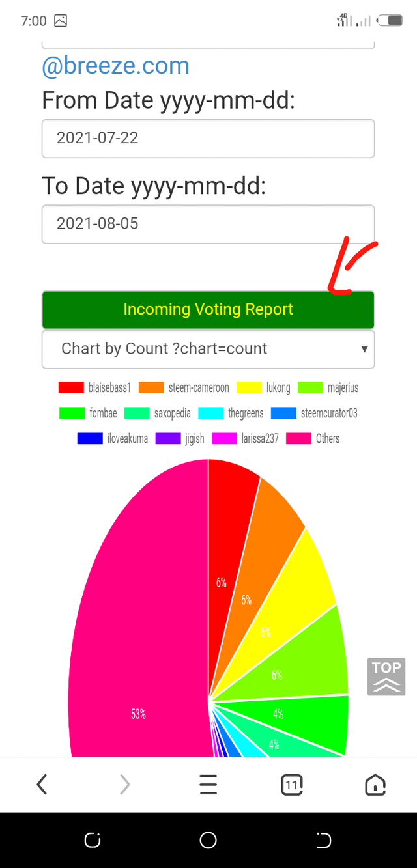Edit the From Date field
Image resolution: width=417 pixels, height=868 pixels.
pos(208,138)
